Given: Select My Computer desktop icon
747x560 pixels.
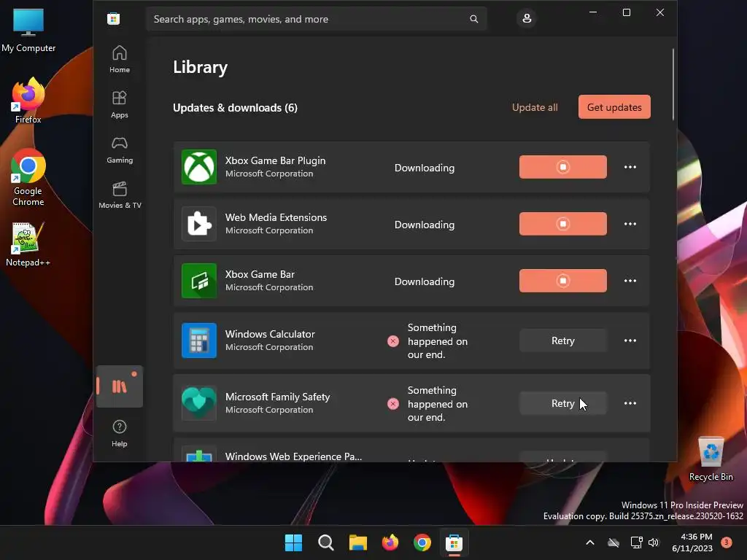Looking at the screenshot, I should tap(28, 30).
